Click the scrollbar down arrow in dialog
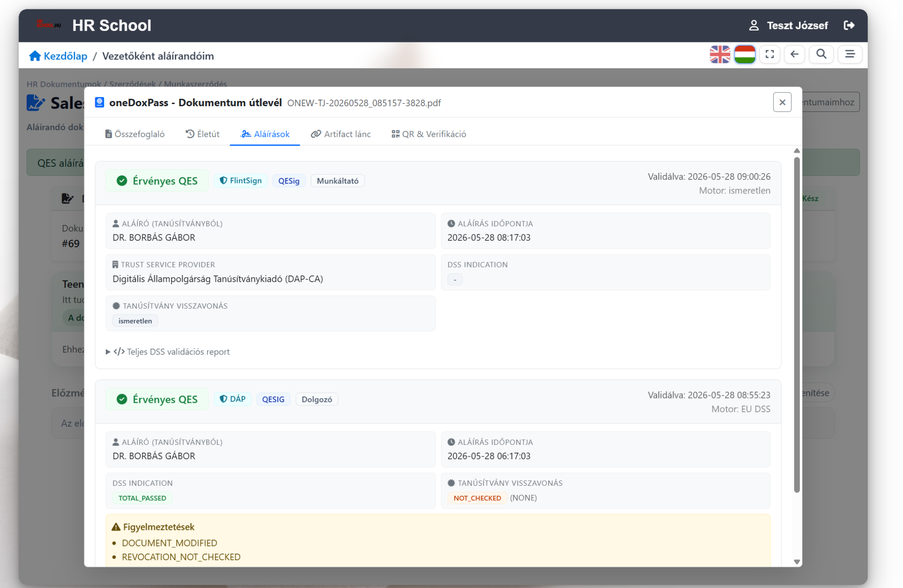 [797, 562]
